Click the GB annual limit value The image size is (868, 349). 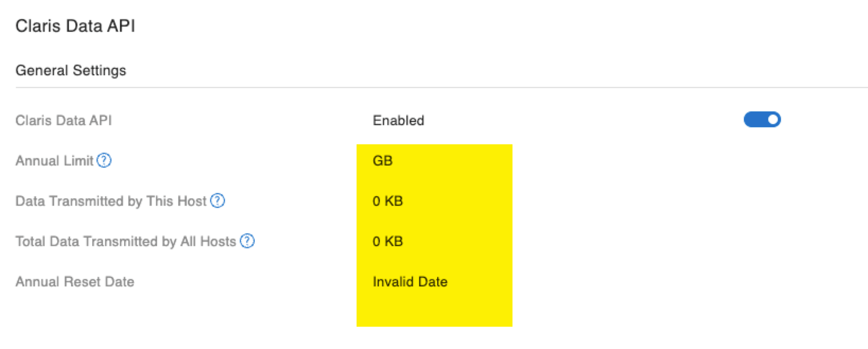click(382, 161)
